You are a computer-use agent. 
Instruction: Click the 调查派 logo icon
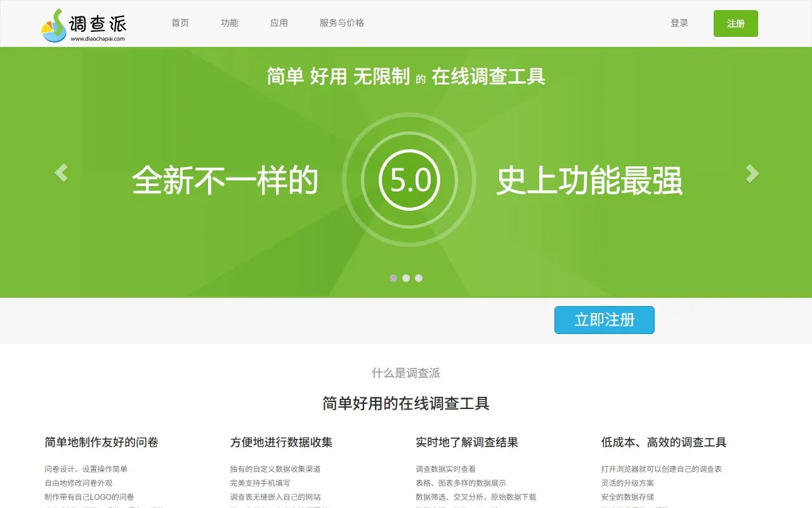pos(55,25)
